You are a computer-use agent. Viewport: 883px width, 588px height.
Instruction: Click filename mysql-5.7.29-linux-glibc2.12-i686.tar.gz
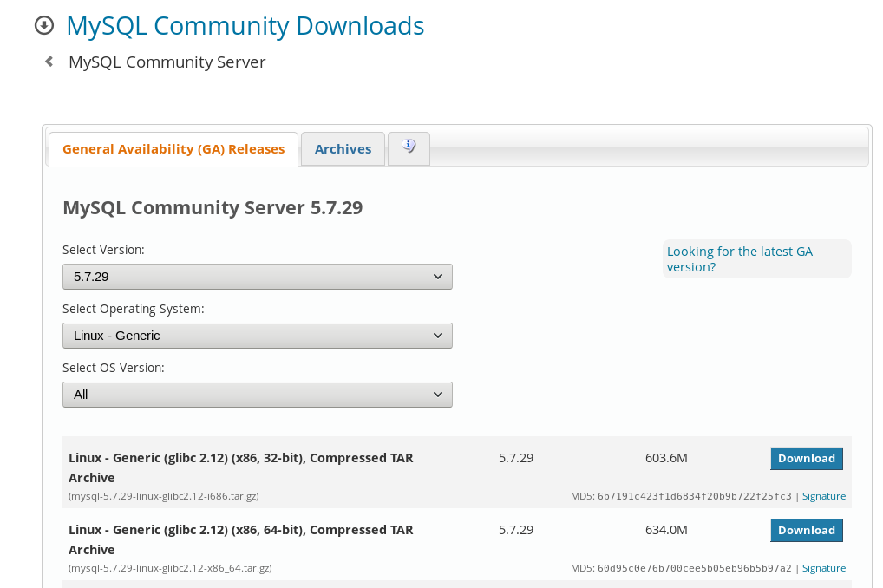click(x=164, y=496)
